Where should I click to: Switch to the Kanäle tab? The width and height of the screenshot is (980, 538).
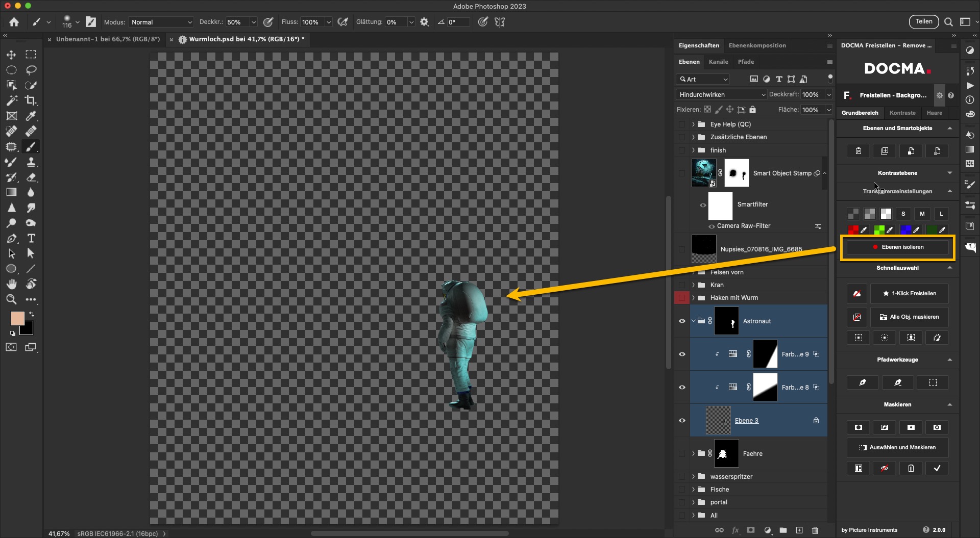[x=718, y=62]
